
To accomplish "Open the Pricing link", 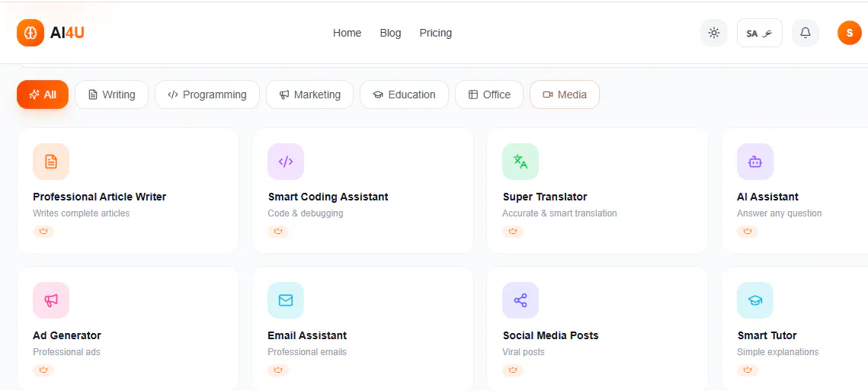I will [436, 34].
